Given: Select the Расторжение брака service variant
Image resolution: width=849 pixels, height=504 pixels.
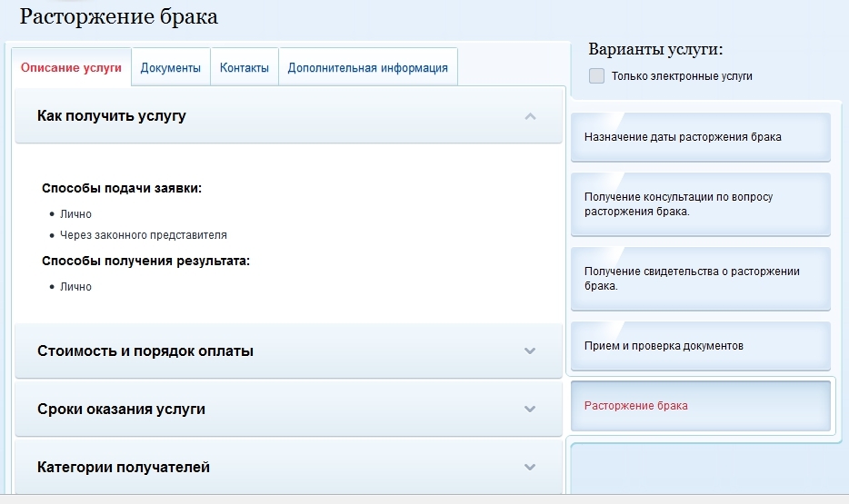Looking at the screenshot, I should pos(701,406).
